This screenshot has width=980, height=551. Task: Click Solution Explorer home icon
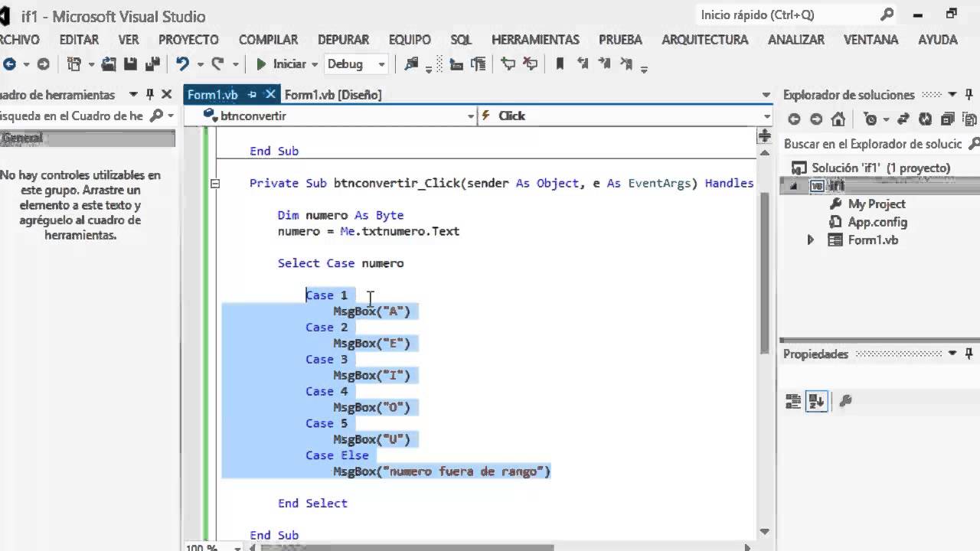click(x=838, y=119)
